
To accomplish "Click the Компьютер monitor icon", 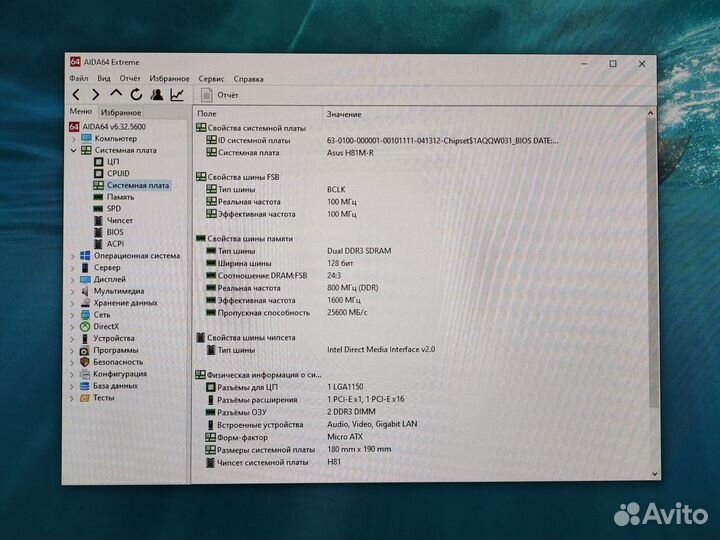I will pos(86,138).
